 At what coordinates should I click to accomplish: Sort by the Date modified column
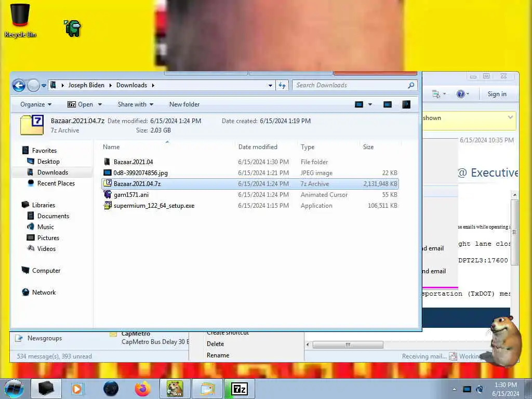(x=258, y=147)
